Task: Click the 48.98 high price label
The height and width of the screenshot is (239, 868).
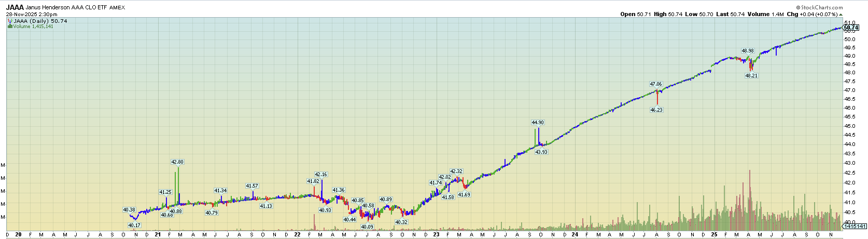Action: pos(747,51)
